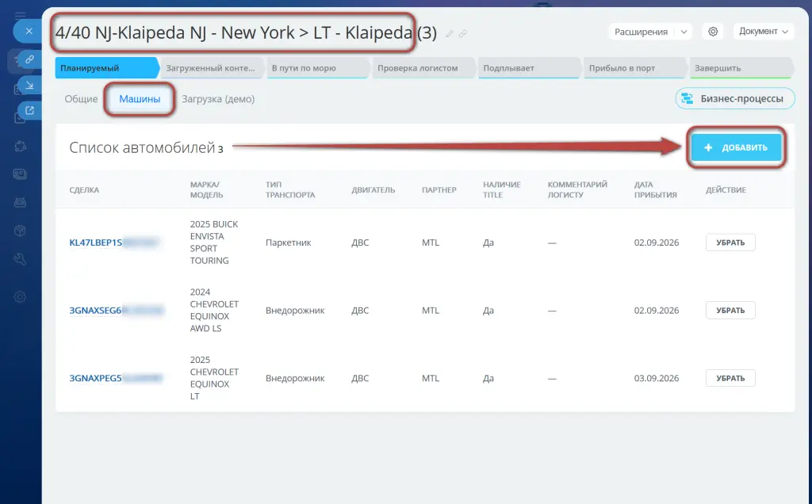812x504 pixels.
Task: Select the В пути по морю stage
Action: pyautogui.click(x=317, y=68)
